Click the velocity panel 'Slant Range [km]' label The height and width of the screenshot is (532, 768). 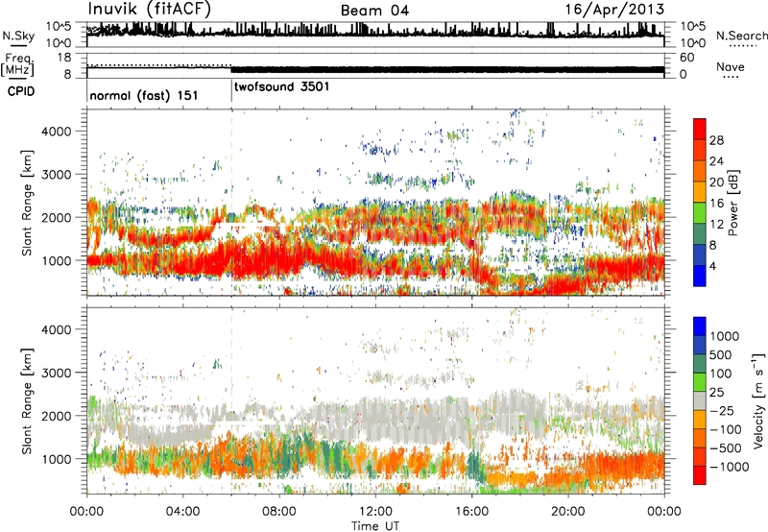(27, 400)
